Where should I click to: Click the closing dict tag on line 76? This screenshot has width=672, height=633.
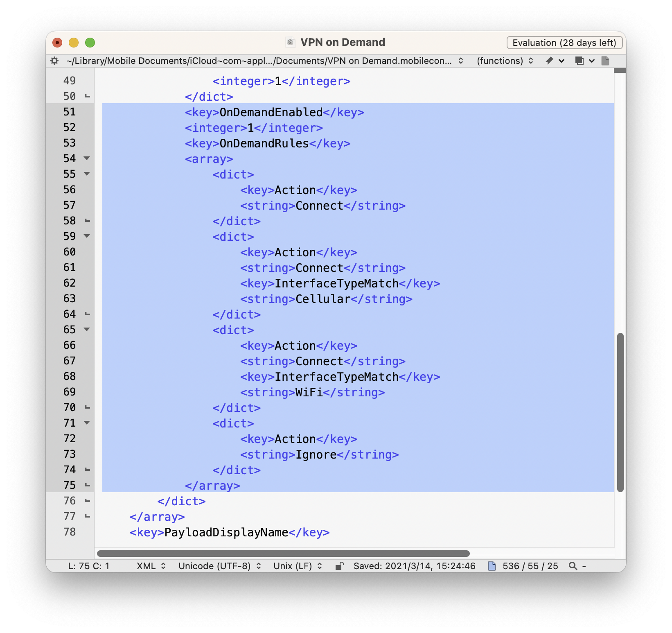[181, 501]
